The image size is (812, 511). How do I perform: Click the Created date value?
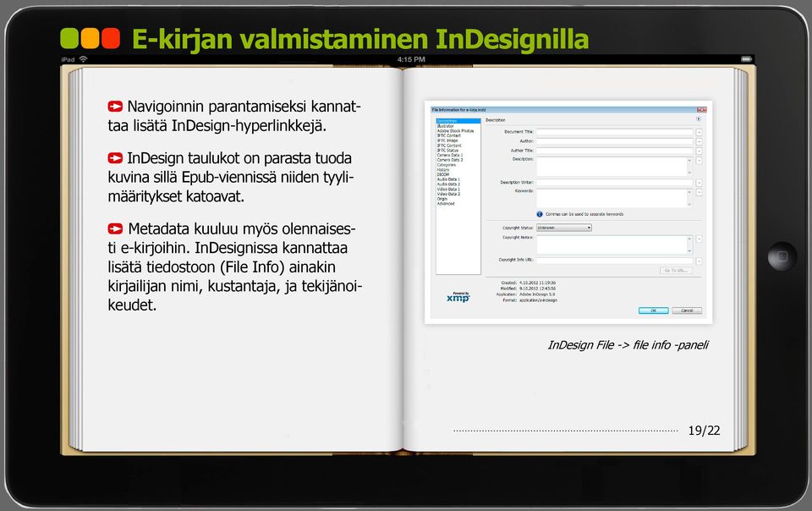pos(538,283)
